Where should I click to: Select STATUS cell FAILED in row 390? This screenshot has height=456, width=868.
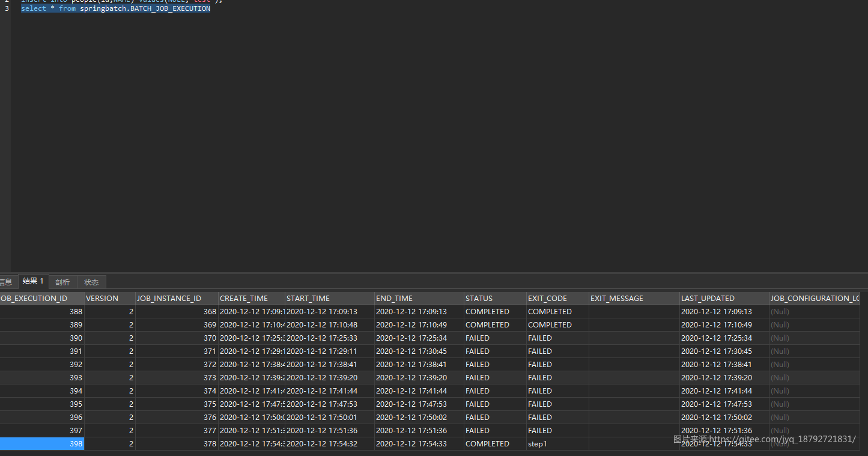click(495, 338)
